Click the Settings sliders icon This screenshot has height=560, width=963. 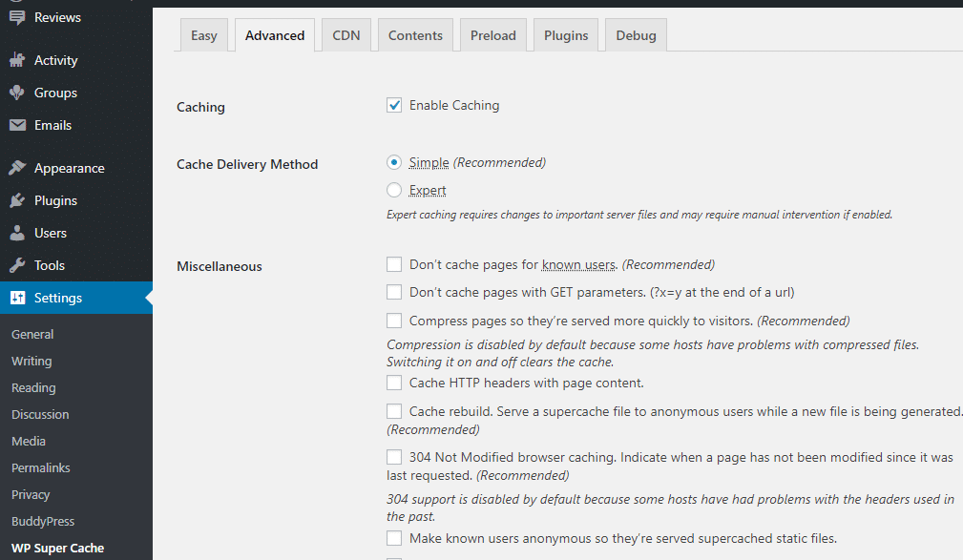coord(17,298)
